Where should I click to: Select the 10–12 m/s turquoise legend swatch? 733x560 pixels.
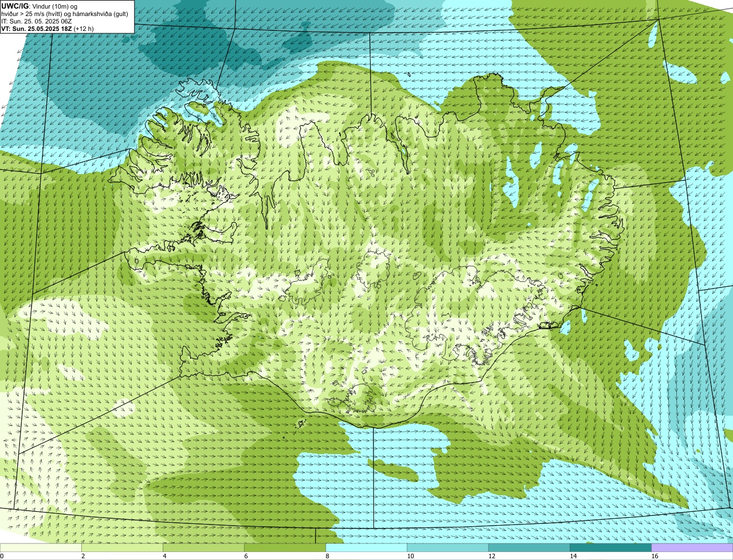[x=448, y=548]
